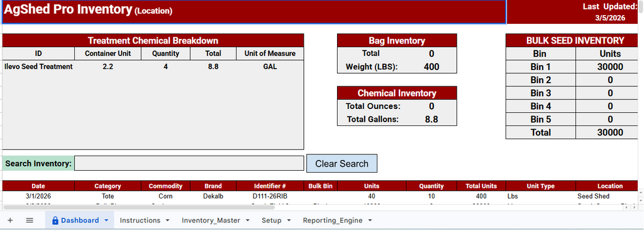
Task: Select the Bin 4 row label
Action: click(x=540, y=106)
